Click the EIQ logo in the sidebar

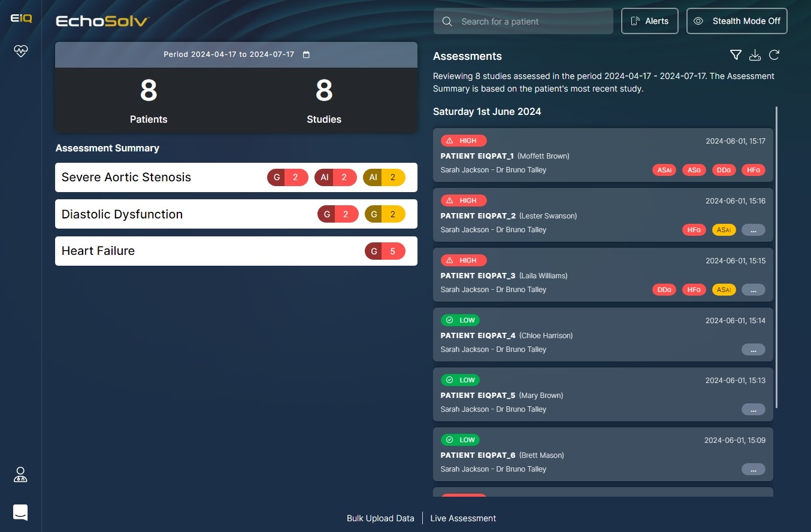pos(21,19)
